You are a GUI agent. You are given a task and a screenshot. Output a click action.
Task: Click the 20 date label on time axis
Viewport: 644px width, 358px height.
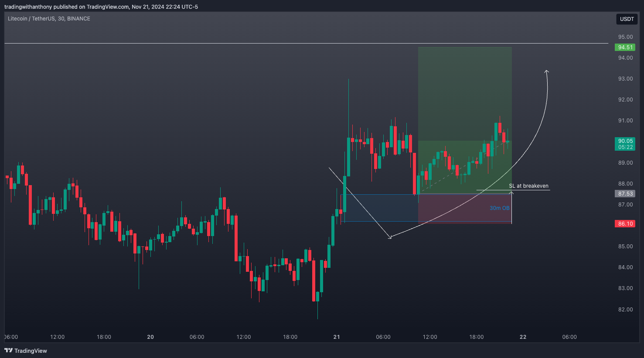[x=150, y=337]
